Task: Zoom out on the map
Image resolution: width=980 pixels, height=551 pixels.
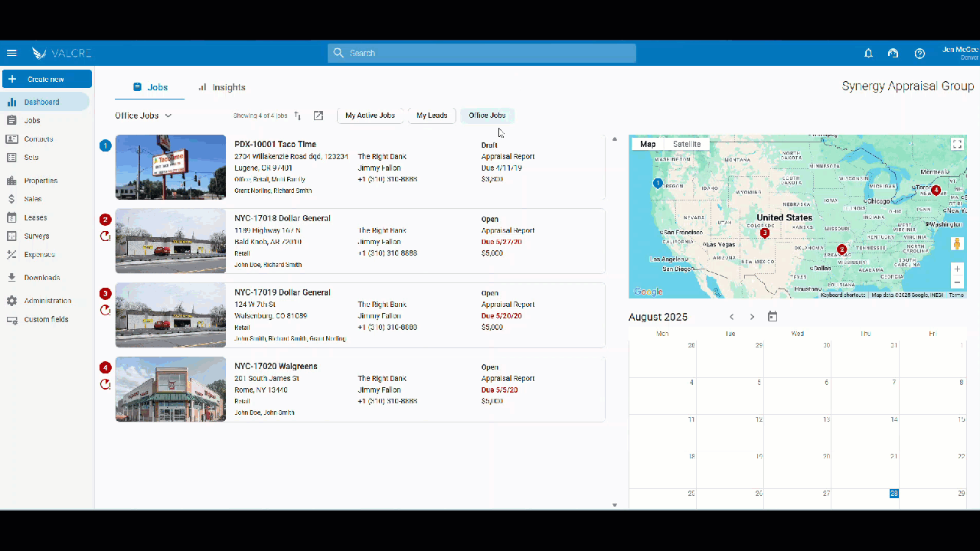Action: click(x=957, y=282)
